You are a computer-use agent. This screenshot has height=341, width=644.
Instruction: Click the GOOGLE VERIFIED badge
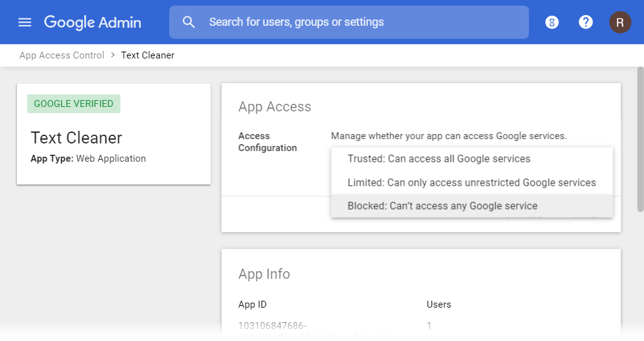click(74, 104)
